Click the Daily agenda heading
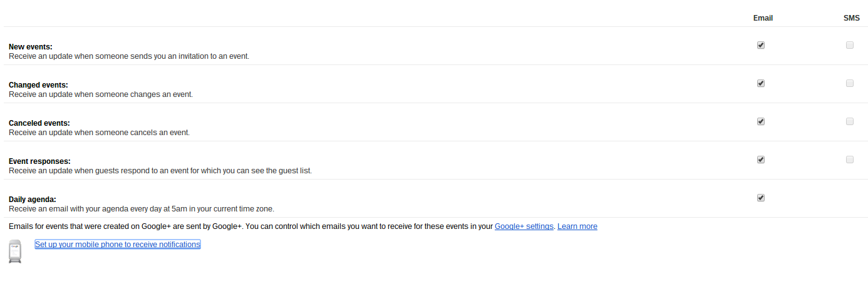This screenshot has height=284, width=868. 33,200
